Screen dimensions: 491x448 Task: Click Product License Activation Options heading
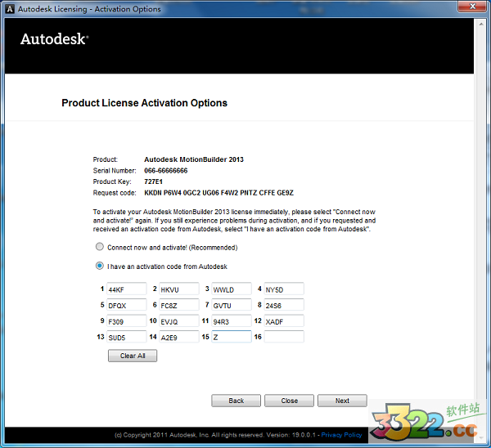pyautogui.click(x=144, y=103)
